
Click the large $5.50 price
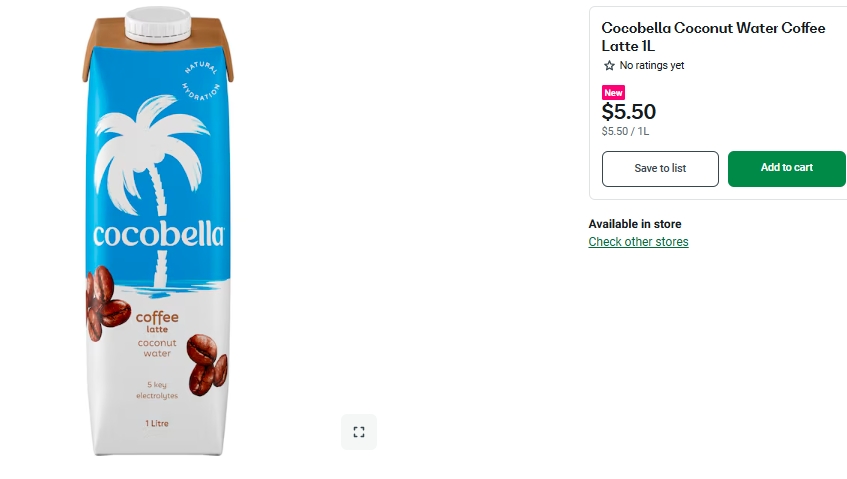click(629, 112)
